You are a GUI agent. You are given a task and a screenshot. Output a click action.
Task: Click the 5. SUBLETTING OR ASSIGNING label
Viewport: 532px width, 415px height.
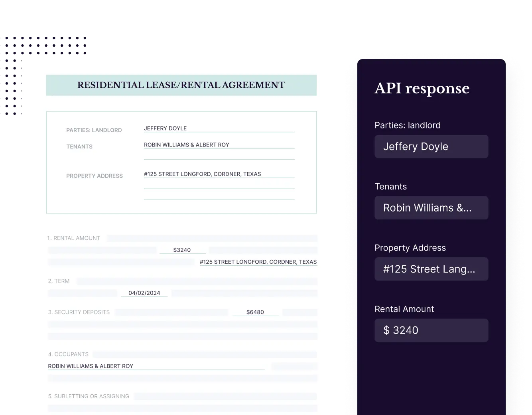pyautogui.click(x=89, y=396)
